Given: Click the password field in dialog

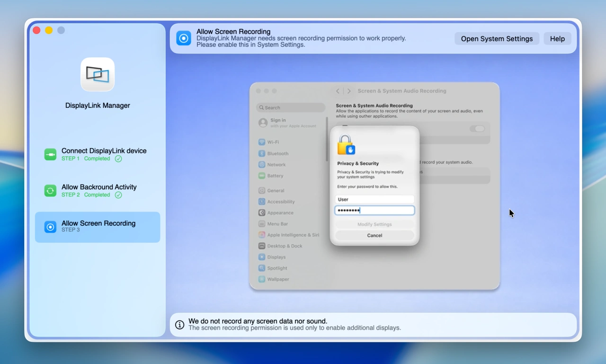Looking at the screenshot, I should click(x=374, y=210).
